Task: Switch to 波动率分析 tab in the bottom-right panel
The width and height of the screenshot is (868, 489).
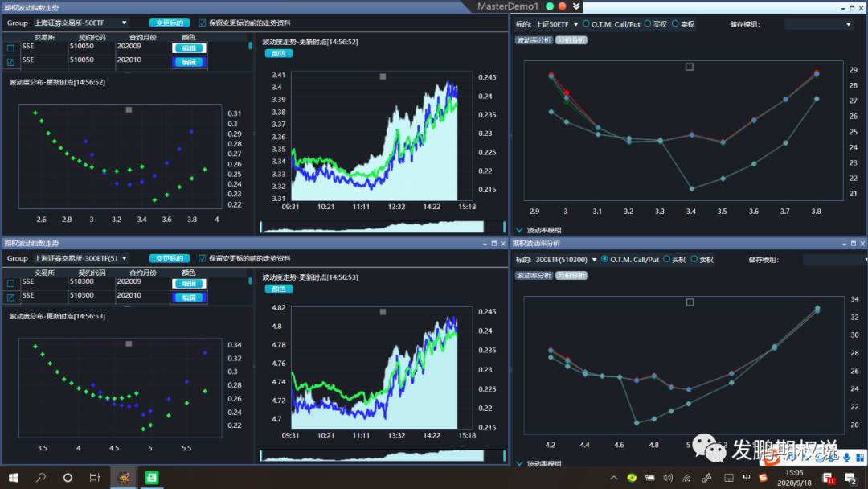Action: point(534,275)
